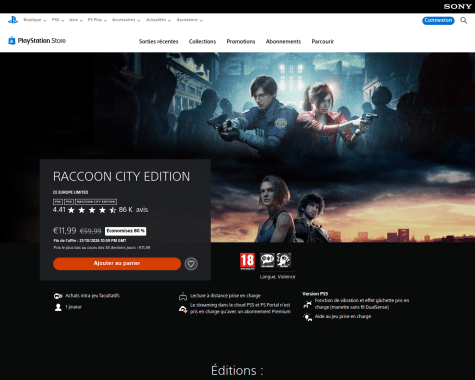Click the Achats intra-jeu facultatifs text
The height and width of the screenshot is (380, 475).
[x=92, y=296]
